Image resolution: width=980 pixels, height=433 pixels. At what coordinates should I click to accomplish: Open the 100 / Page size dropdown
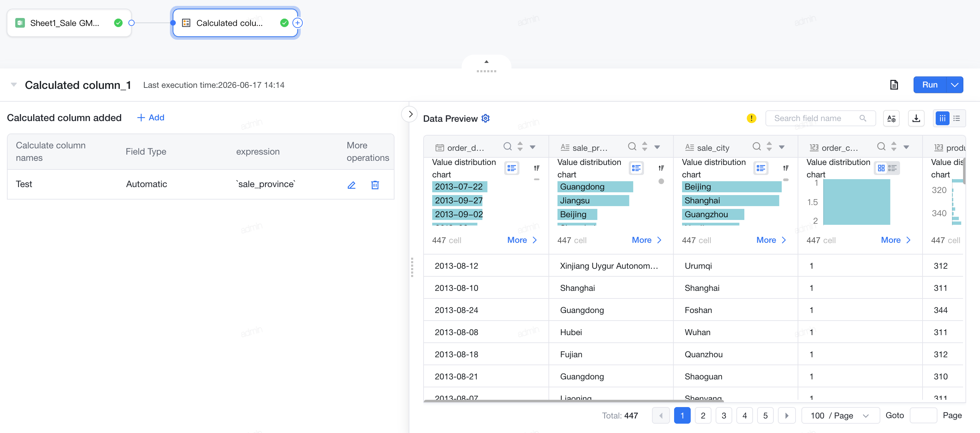point(840,415)
